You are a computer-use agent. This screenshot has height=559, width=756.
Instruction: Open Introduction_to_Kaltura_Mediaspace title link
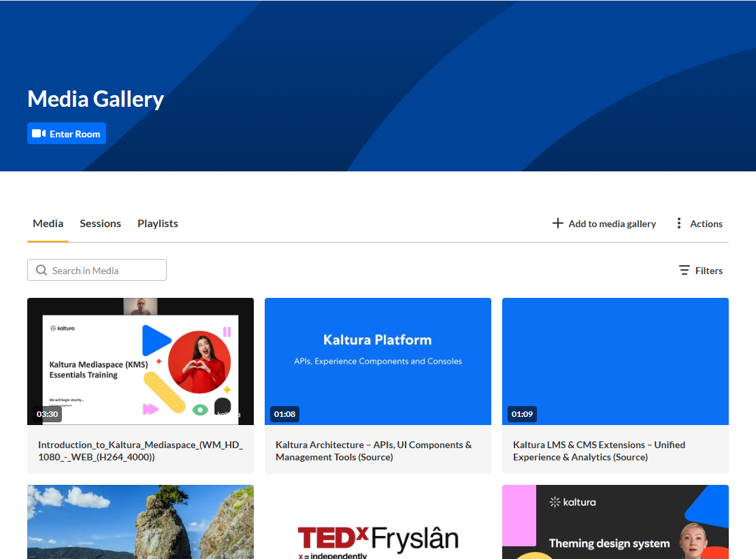click(x=140, y=451)
